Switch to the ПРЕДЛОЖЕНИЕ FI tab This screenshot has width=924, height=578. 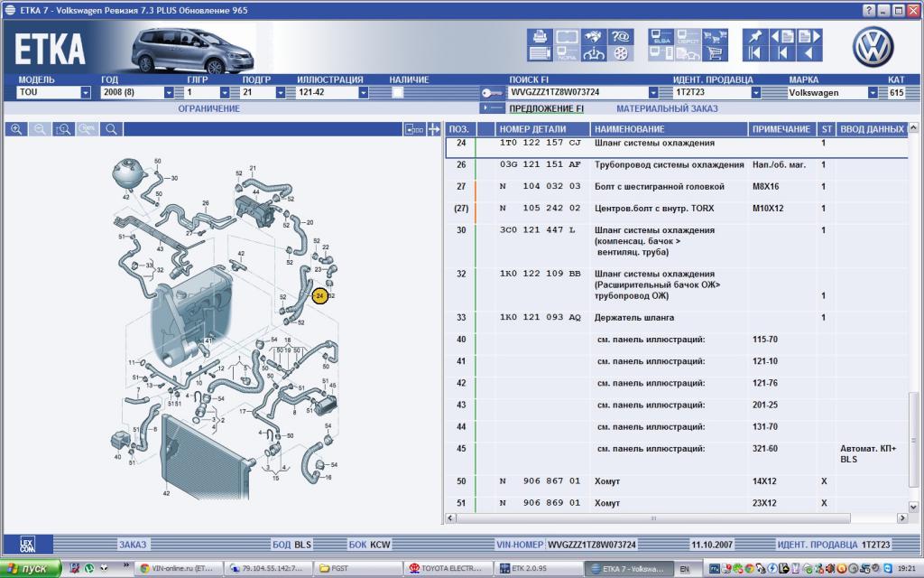tap(546, 108)
